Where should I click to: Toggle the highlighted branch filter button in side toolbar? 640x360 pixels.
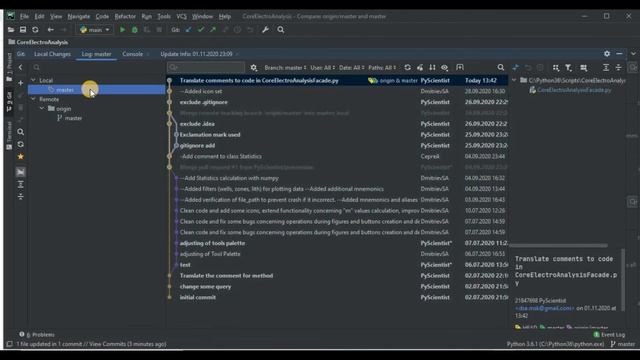coord(20,172)
